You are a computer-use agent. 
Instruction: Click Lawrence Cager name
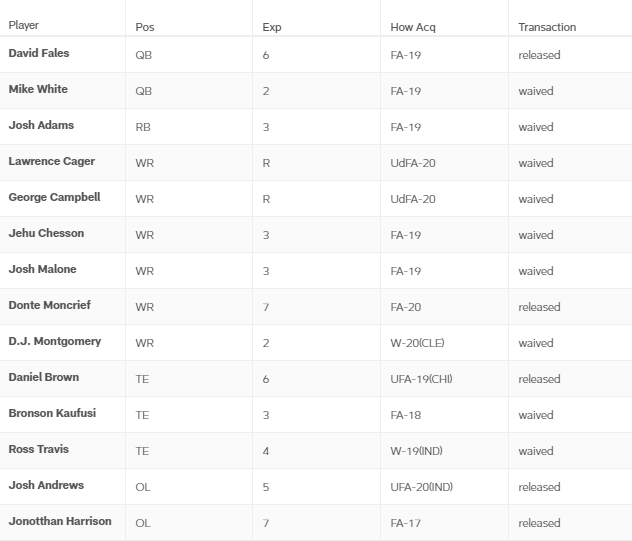click(52, 161)
